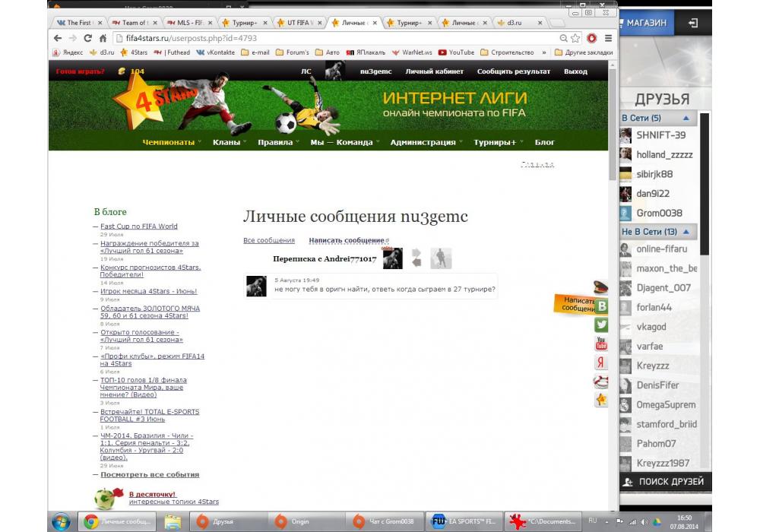Expand the "Чемпионаты" dropdown menu
760x532 pixels.
(172, 142)
